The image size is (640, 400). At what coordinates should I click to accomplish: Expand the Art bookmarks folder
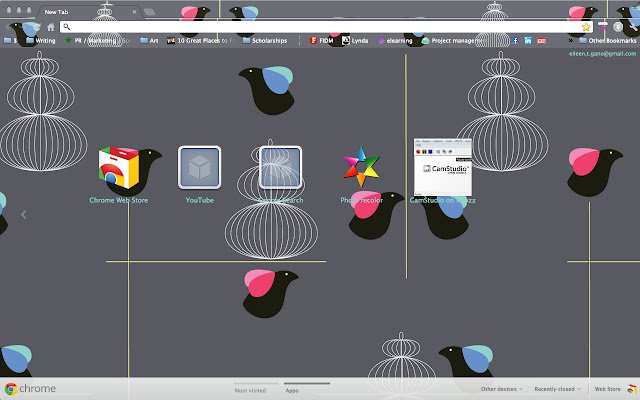(x=149, y=41)
